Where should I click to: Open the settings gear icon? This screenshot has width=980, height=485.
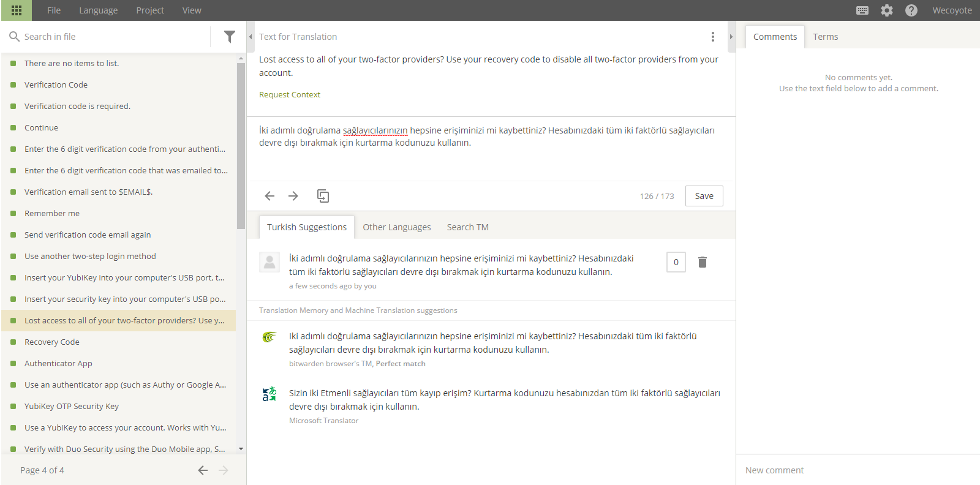click(887, 10)
